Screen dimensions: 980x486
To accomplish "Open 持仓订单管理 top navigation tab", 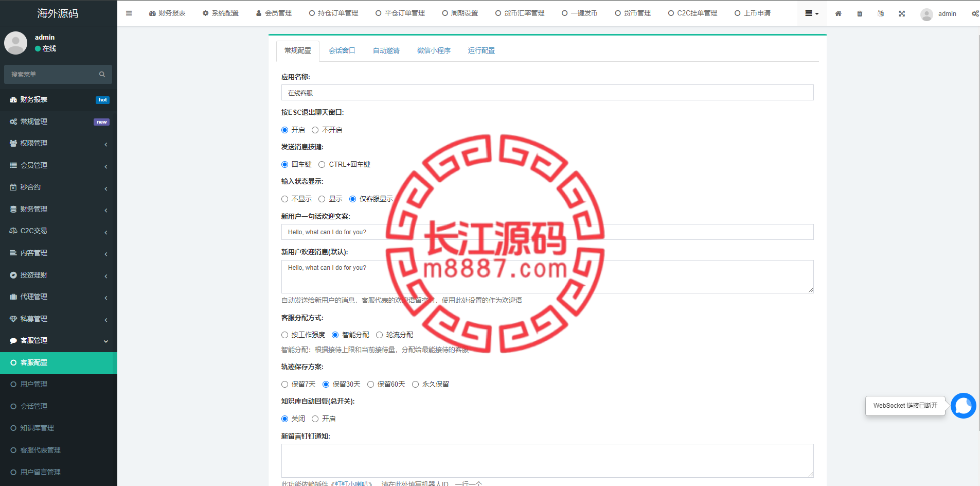I will [334, 13].
